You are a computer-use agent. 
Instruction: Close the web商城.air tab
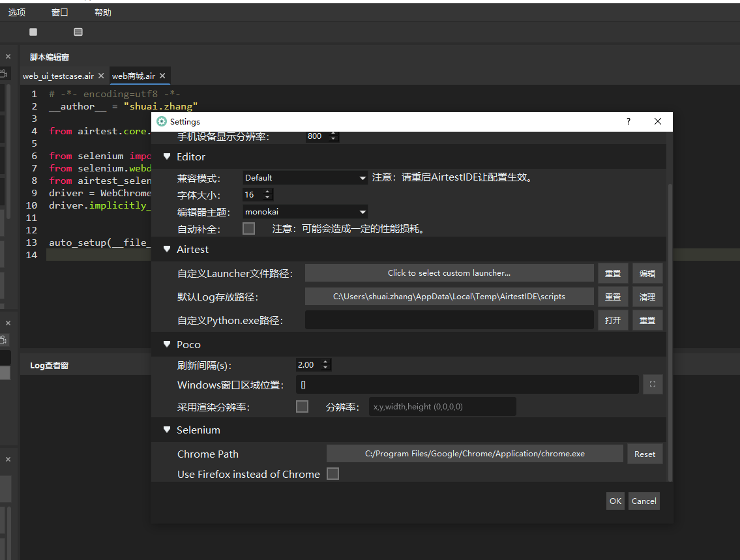click(163, 76)
